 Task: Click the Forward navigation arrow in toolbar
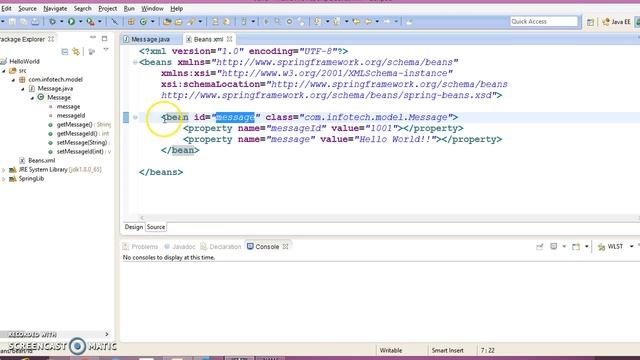click(x=387, y=21)
